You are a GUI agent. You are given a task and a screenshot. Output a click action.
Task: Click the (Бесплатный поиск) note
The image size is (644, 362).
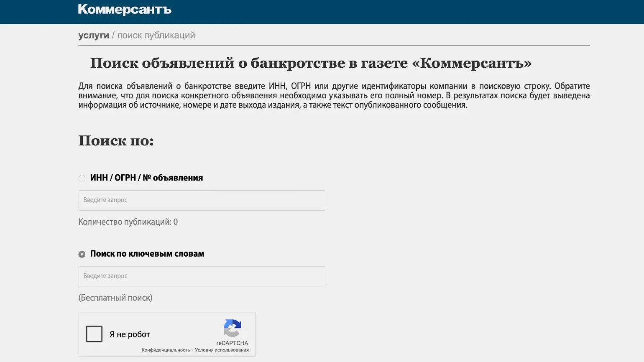pyautogui.click(x=115, y=298)
